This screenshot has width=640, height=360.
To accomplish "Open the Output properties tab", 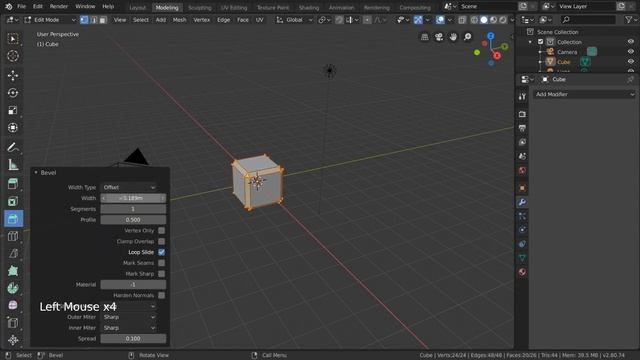I will click(522, 128).
